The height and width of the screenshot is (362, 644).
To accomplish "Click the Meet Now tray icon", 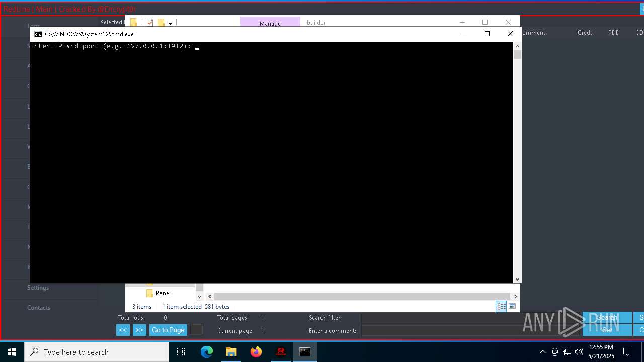I will 555,352.
